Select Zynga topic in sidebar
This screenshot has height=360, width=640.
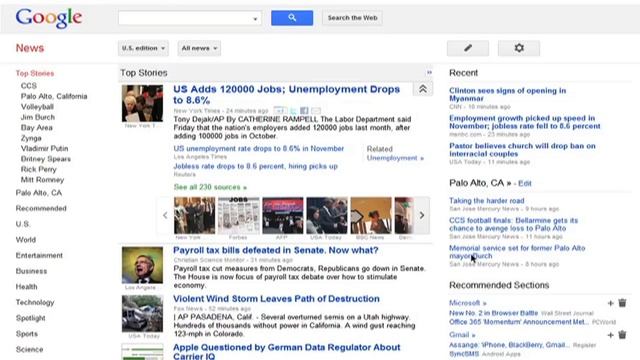click(x=31, y=138)
